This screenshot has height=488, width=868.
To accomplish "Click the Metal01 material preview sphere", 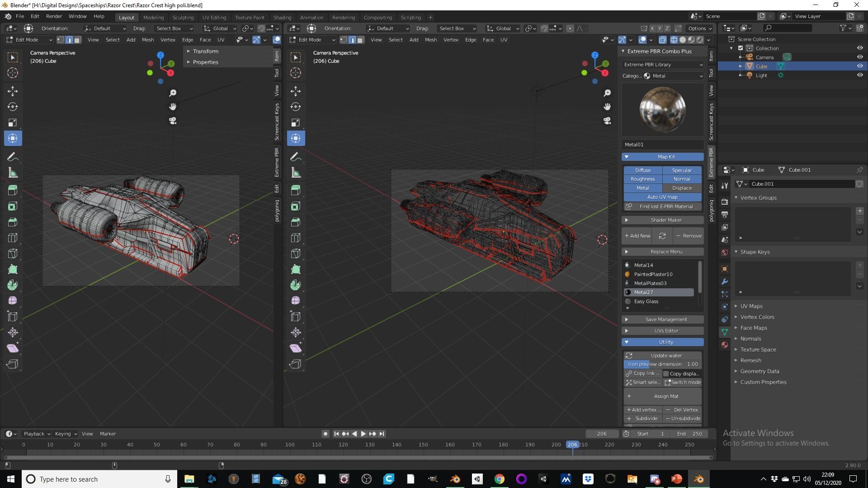I will [662, 109].
